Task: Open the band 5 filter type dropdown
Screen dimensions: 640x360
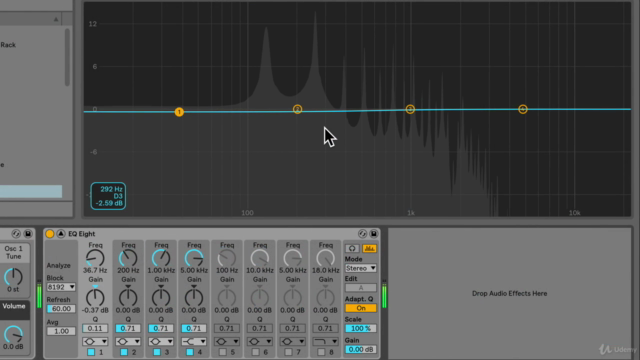Action: (x=227, y=341)
